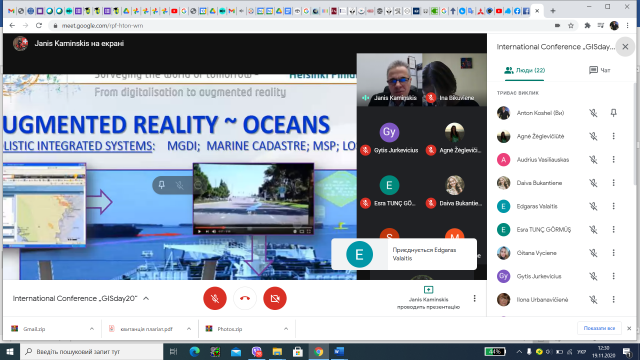Click the Показати все downloads button
640x360 pixels.
pyautogui.click(x=599, y=328)
